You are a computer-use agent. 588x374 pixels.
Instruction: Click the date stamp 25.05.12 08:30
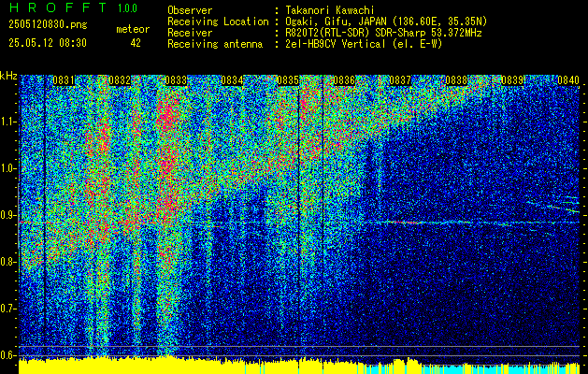tap(48, 43)
